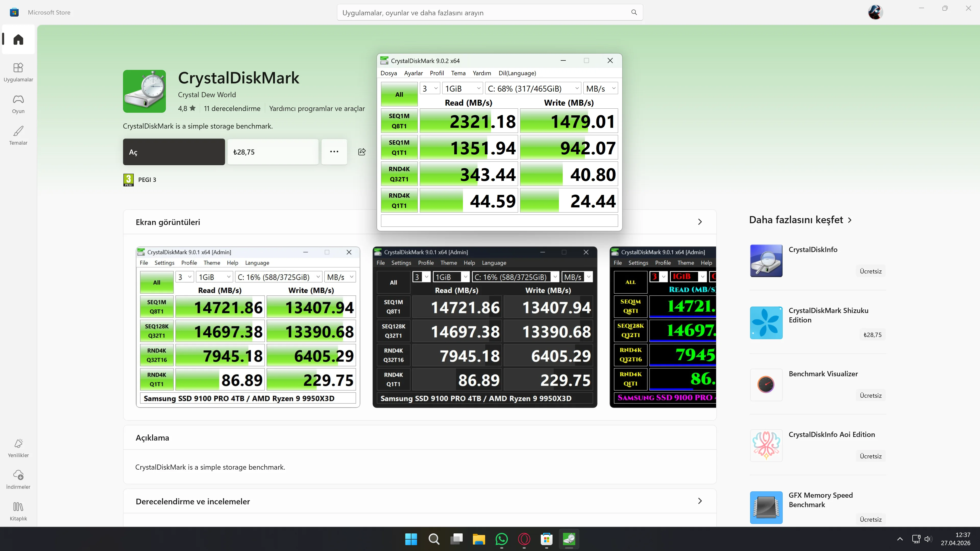Open Kitaplık library icon

pyautogui.click(x=18, y=511)
